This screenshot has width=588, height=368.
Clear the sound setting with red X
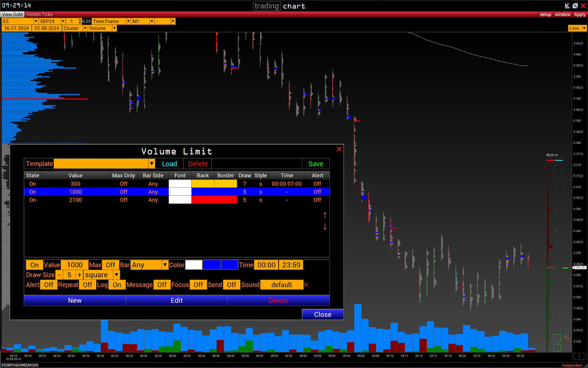(306, 285)
